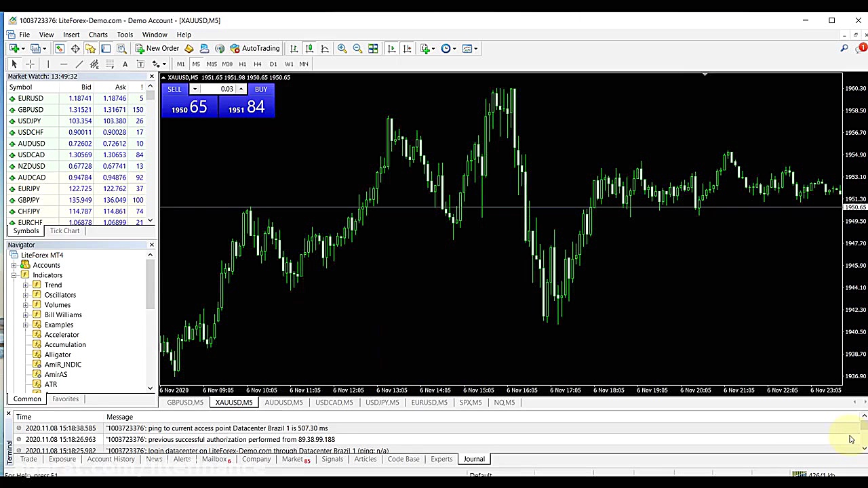868x488 pixels.
Task: Toggle the Navigator star-folder icon
Action: pos(91,48)
